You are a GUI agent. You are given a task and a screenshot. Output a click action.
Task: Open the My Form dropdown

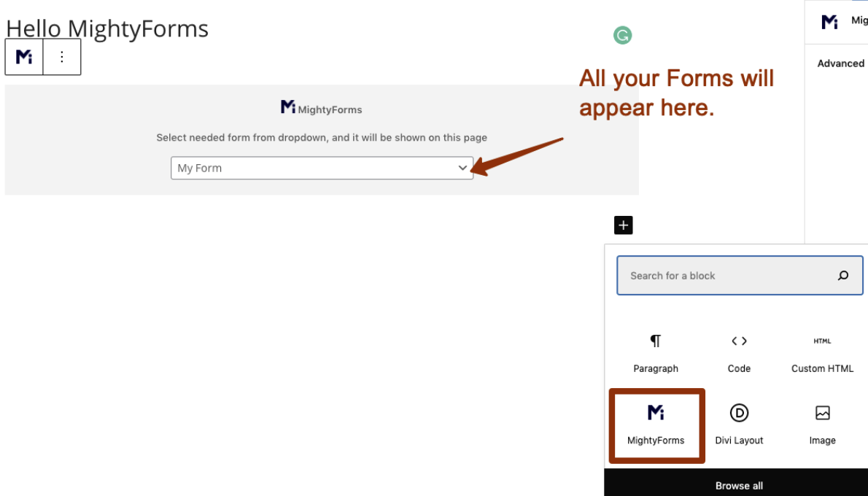click(322, 168)
